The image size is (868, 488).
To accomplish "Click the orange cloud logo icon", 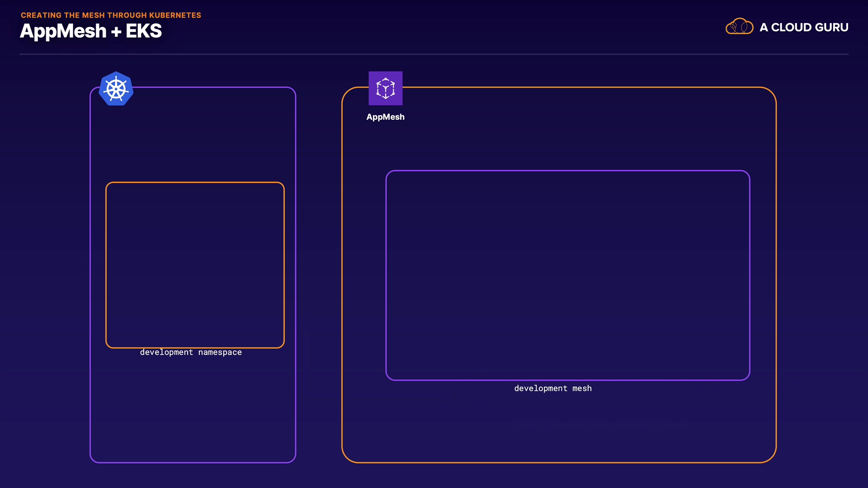I will (739, 27).
